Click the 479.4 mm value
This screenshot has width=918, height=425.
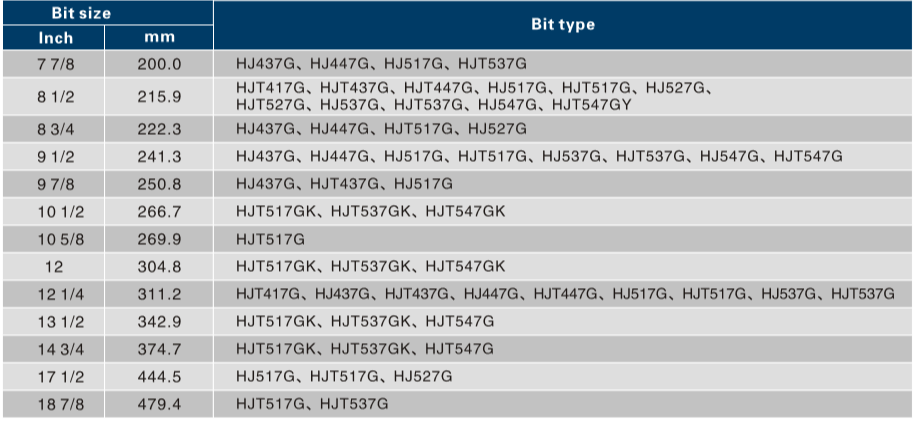(159, 403)
